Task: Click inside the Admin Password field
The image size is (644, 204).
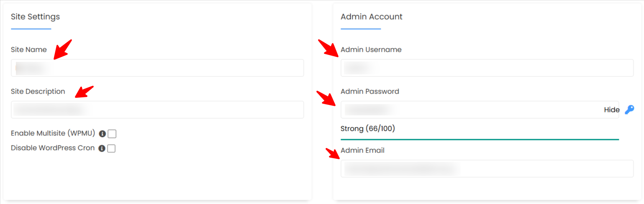Action: (469, 110)
